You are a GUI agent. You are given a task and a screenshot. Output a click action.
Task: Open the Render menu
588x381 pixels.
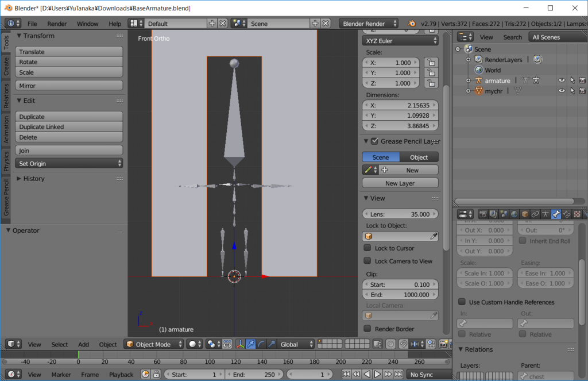(x=57, y=24)
